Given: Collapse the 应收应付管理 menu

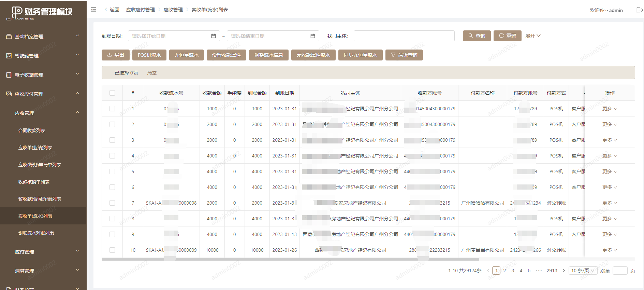Looking at the screenshot, I should [77, 93].
